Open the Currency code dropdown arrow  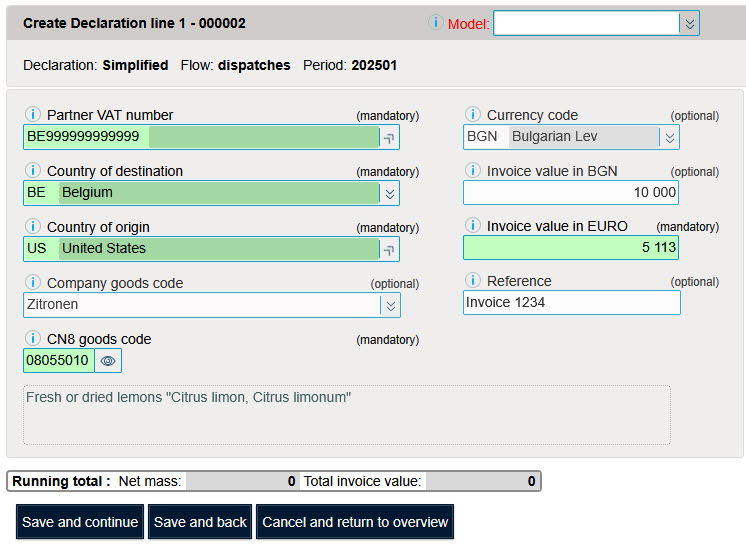[669, 137]
